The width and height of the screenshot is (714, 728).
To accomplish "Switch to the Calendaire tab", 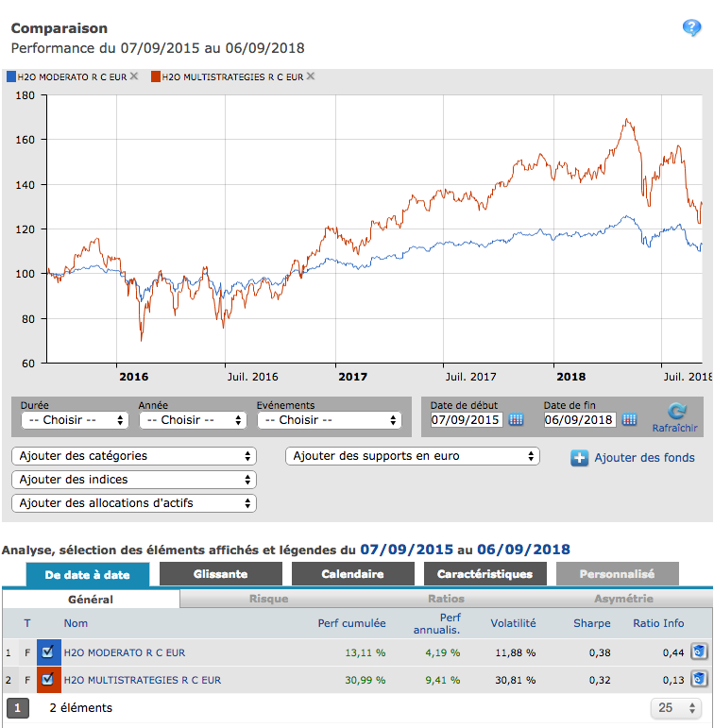I will point(352,574).
